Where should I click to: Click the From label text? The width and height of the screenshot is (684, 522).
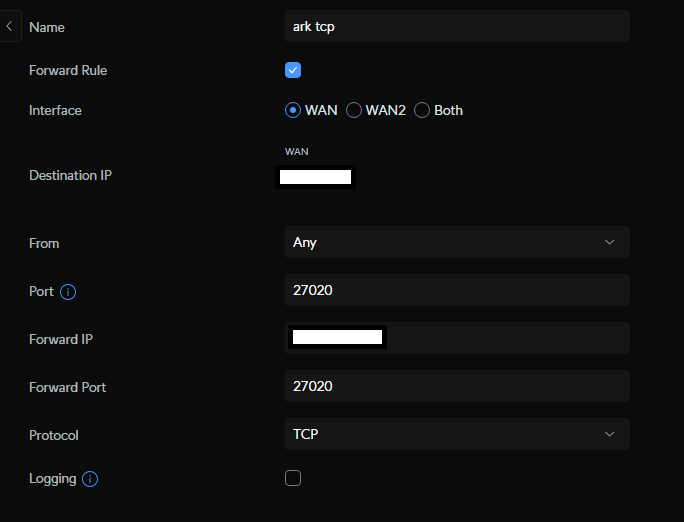(44, 243)
